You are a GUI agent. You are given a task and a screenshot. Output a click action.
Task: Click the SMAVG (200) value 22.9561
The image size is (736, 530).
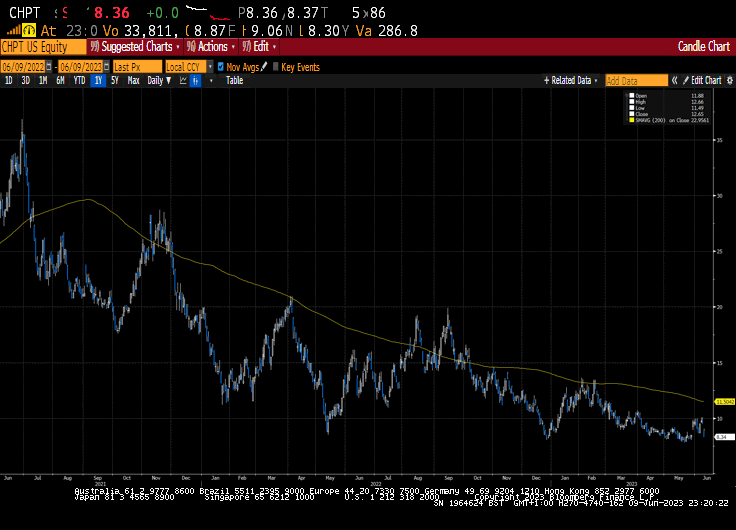pyautogui.click(x=700, y=121)
